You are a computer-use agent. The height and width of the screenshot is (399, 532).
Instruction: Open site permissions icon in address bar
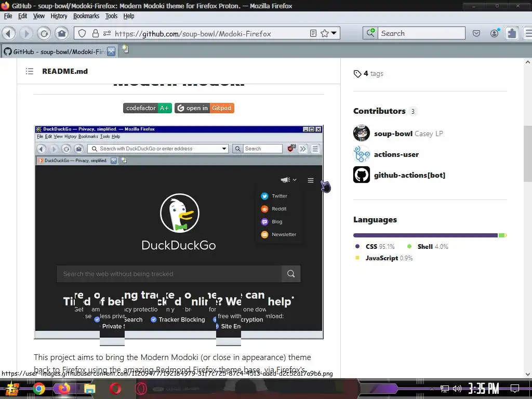(107, 33)
